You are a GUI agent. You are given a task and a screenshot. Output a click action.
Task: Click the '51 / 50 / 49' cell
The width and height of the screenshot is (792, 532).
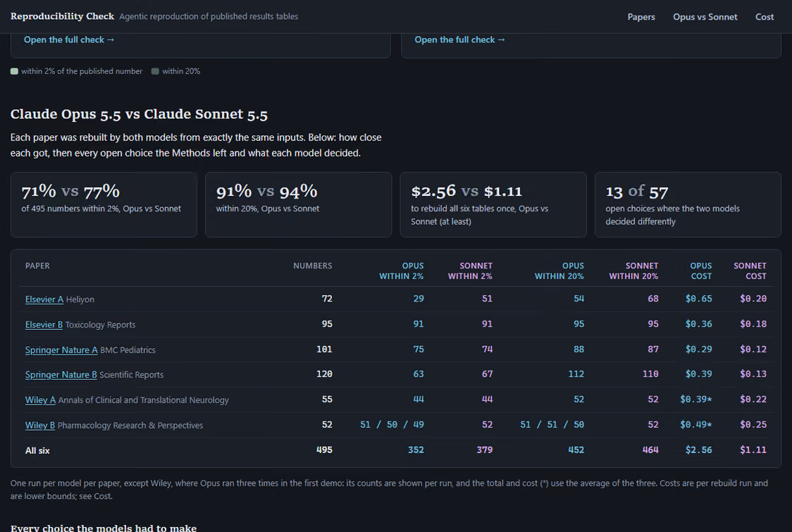click(392, 424)
